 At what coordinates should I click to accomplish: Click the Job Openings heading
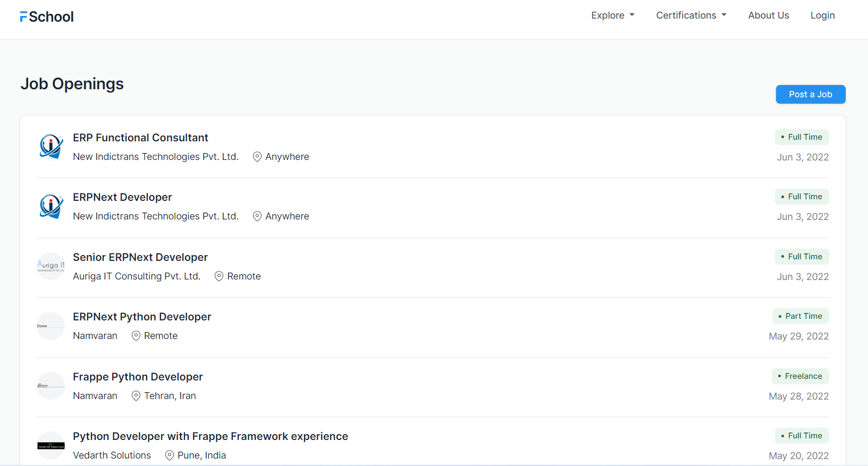pyautogui.click(x=72, y=84)
